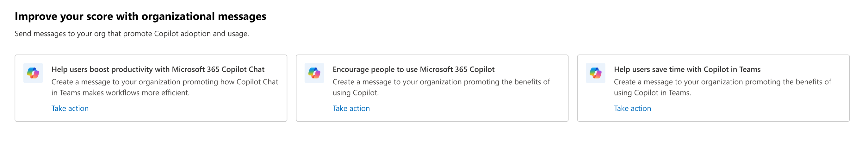Select the title 'Help users save time with Copilot in Teams'

tap(687, 69)
